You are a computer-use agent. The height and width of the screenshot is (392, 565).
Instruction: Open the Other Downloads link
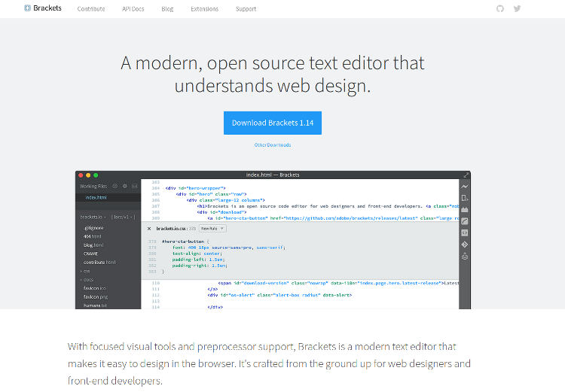[x=273, y=144]
